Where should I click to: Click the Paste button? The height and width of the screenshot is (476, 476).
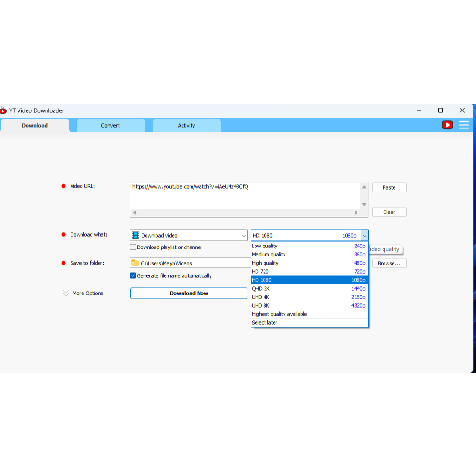pos(389,188)
